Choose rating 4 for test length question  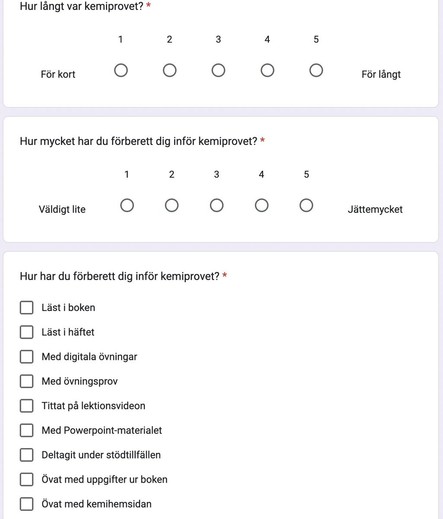(267, 70)
